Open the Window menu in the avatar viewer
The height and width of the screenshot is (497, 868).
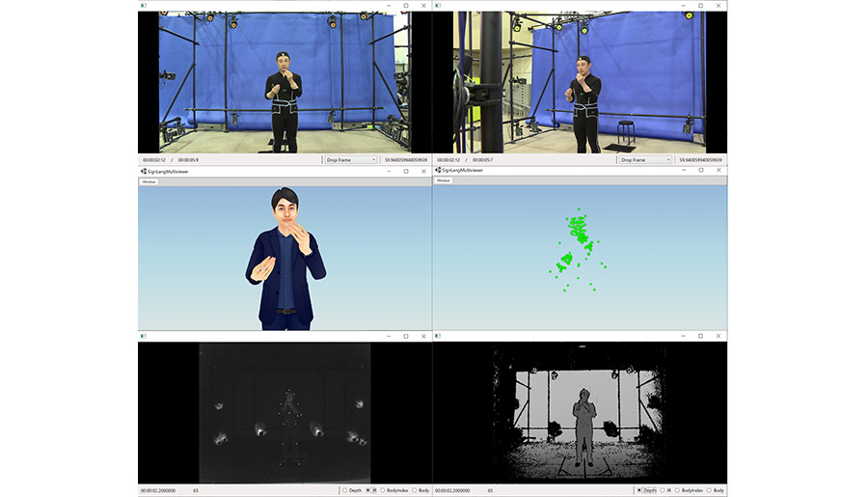(x=149, y=180)
